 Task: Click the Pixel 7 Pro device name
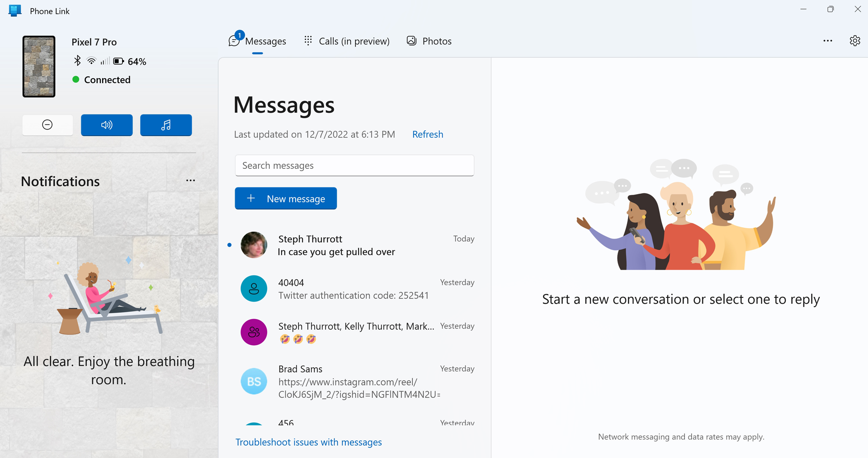[x=94, y=42]
